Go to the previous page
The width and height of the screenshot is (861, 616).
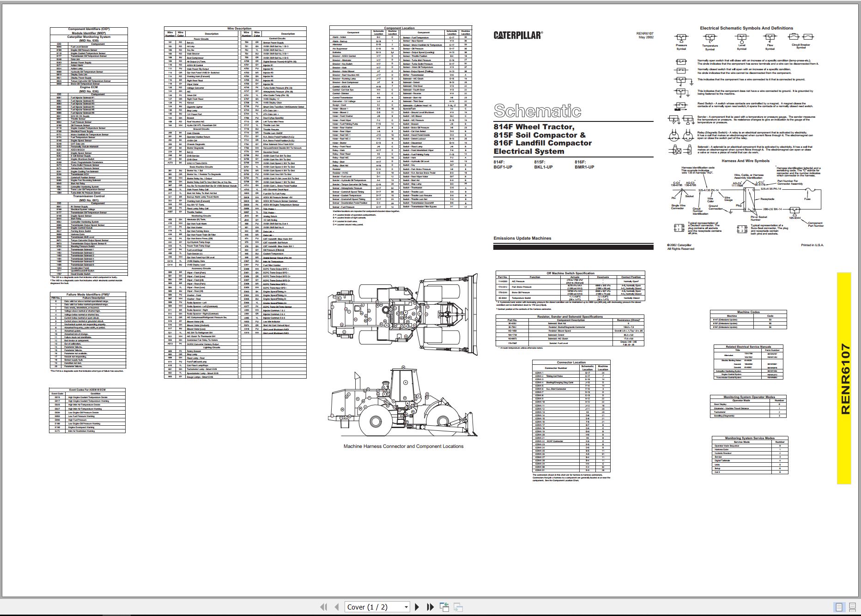click(x=337, y=607)
